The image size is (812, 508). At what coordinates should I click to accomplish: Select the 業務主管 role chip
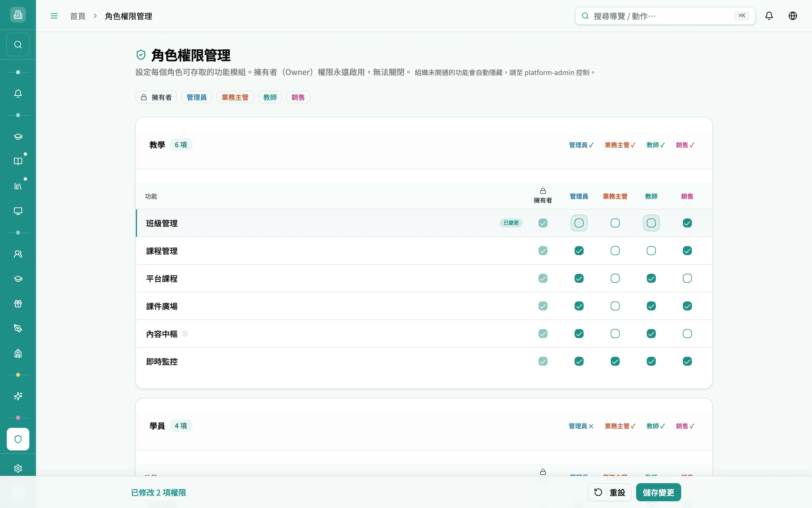(235, 97)
